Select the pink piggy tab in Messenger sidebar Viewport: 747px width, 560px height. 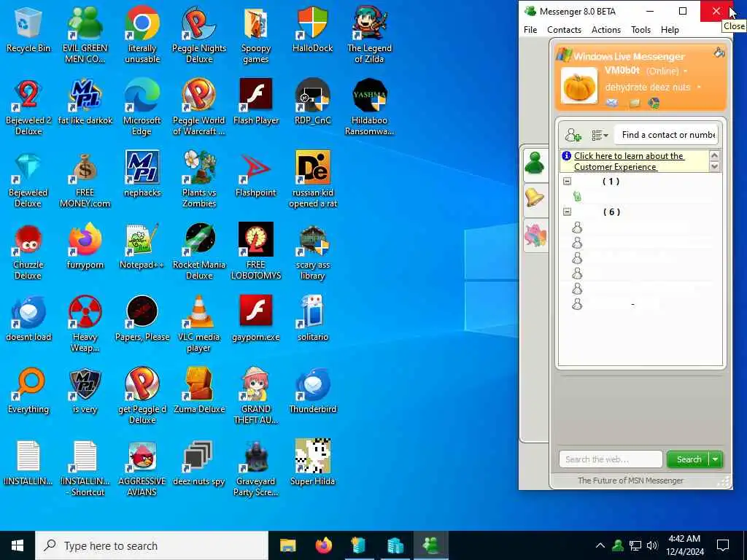(x=535, y=236)
